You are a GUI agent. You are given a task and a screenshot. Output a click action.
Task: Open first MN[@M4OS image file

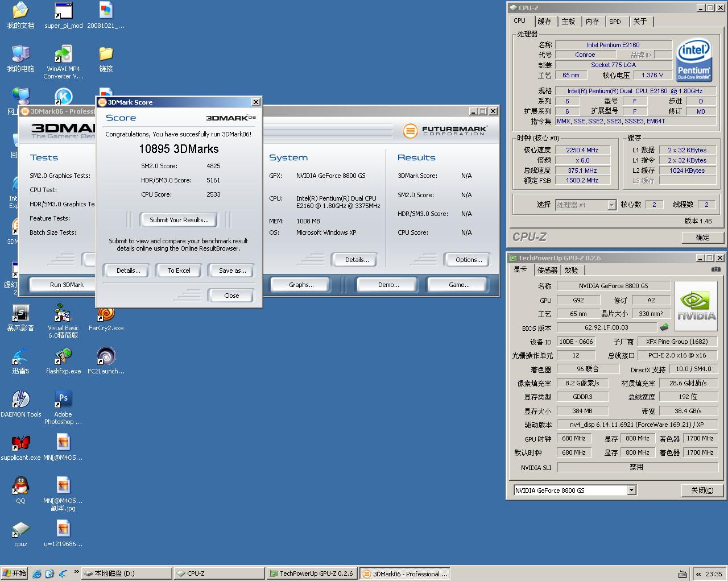click(x=64, y=447)
